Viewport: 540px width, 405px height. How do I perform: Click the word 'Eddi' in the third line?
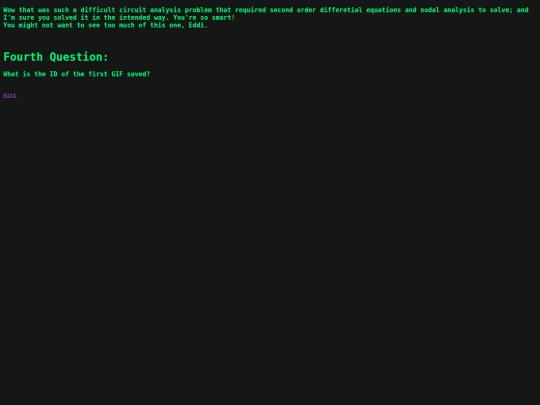(x=196, y=25)
